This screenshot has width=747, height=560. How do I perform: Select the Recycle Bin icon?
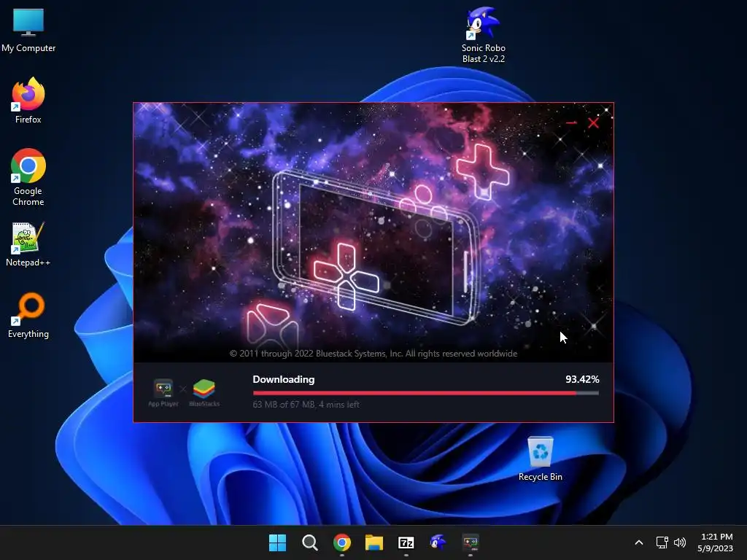click(x=541, y=459)
